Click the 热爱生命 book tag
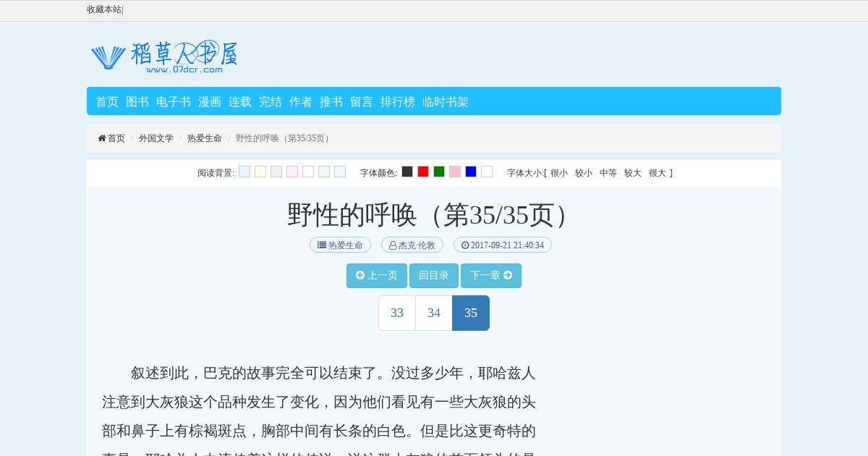This screenshot has height=456, width=868. click(x=340, y=245)
